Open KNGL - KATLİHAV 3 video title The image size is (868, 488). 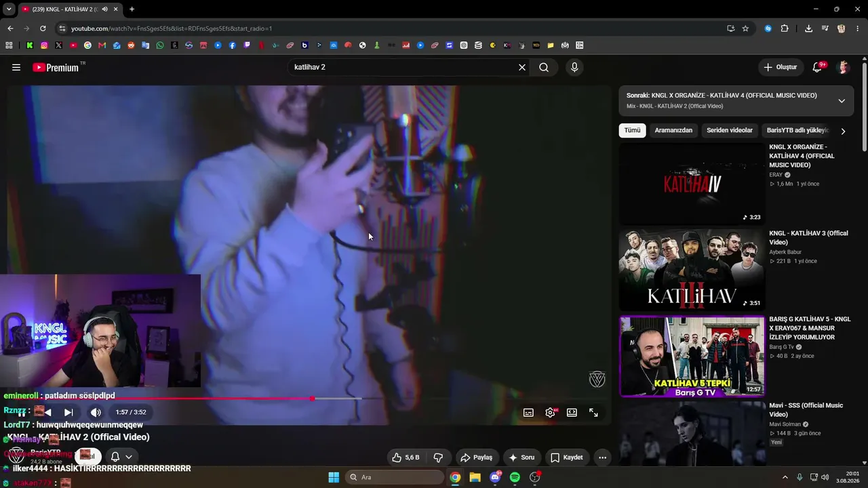point(808,238)
